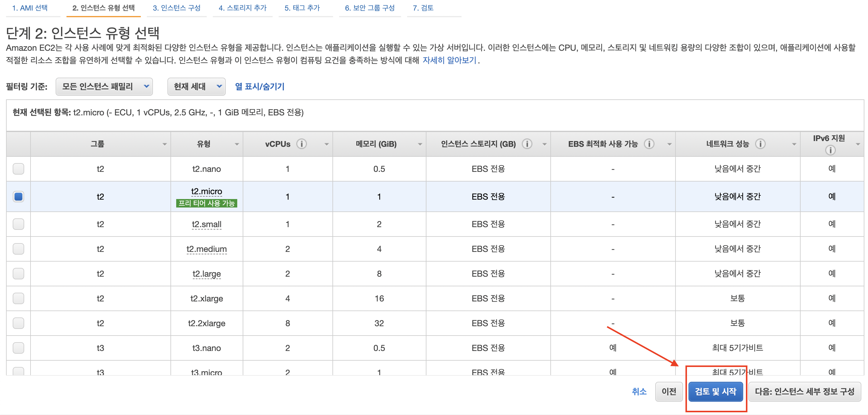Image resolution: width=868 pixels, height=415 pixels.
Task: Click the t2.2xlarge type cell
Action: point(206,323)
